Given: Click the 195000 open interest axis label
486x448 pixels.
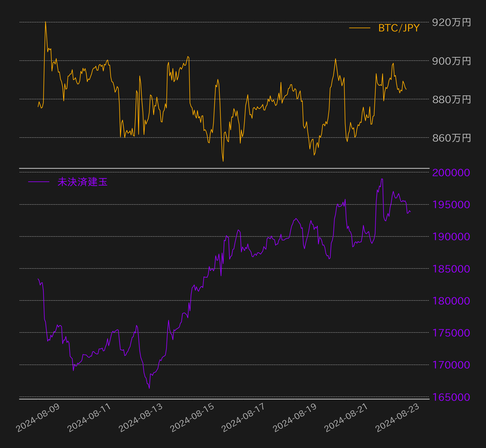Looking at the screenshot, I should point(451,205).
